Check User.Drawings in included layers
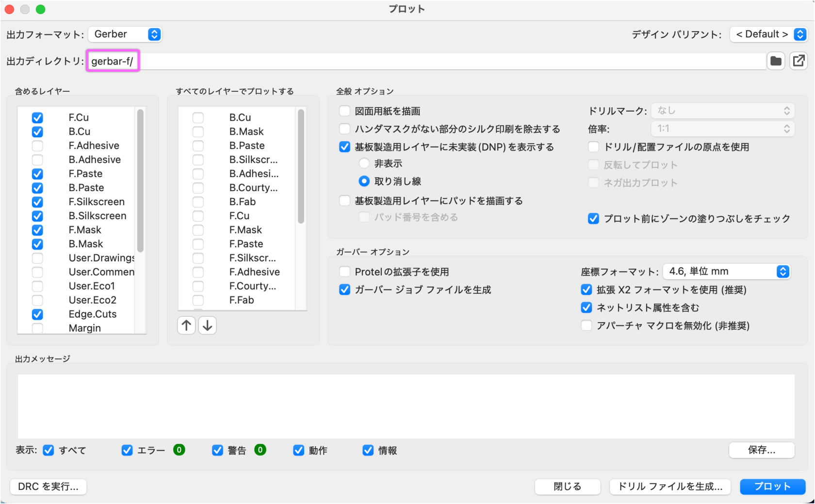Viewport: 815px width, 504px height. (x=37, y=259)
